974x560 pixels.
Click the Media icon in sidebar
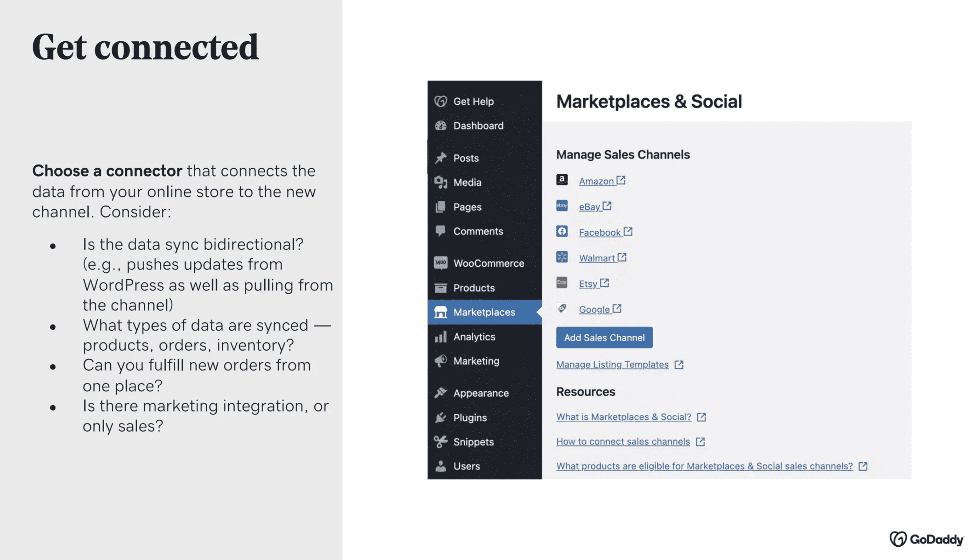440,182
